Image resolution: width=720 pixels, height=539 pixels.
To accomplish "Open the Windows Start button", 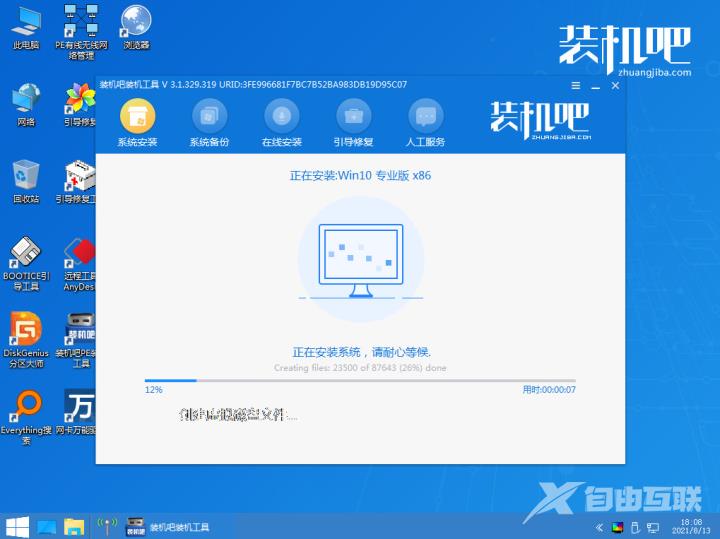I will [17, 527].
